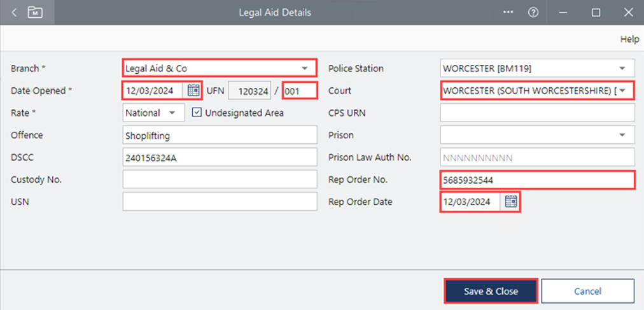Screen dimensions: 644x310
Task: Open the Prison dropdown
Action: (x=622, y=135)
